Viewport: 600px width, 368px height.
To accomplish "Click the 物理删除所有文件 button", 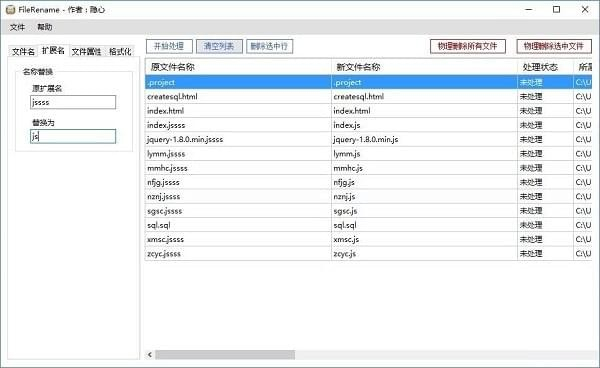I will pyautogui.click(x=468, y=46).
